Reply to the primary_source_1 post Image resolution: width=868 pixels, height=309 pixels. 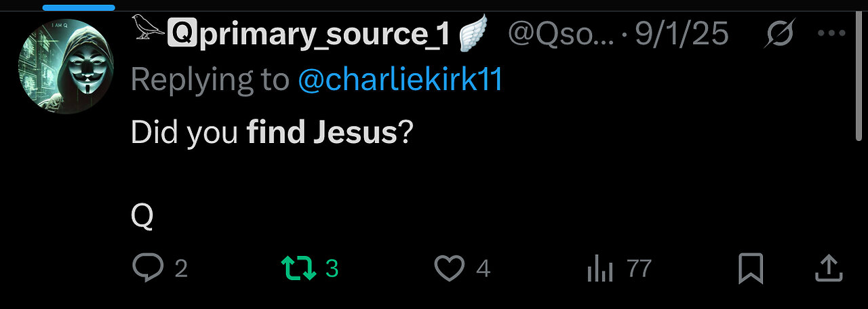pos(149,269)
